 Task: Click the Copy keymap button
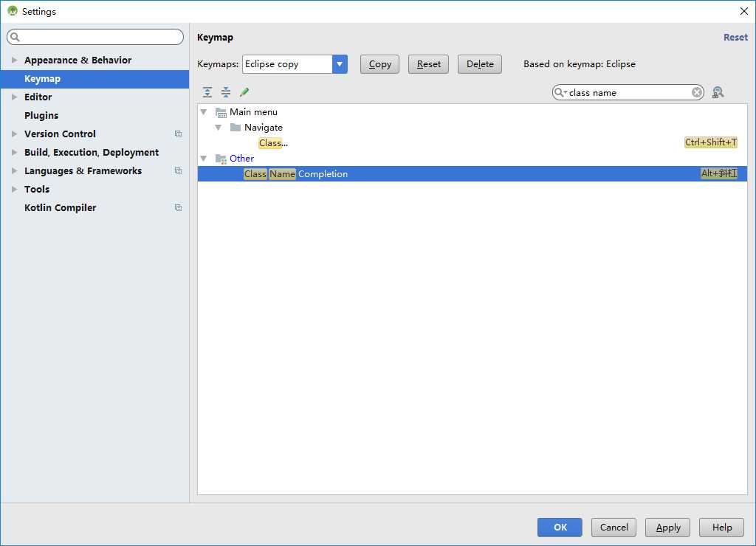click(x=379, y=64)
